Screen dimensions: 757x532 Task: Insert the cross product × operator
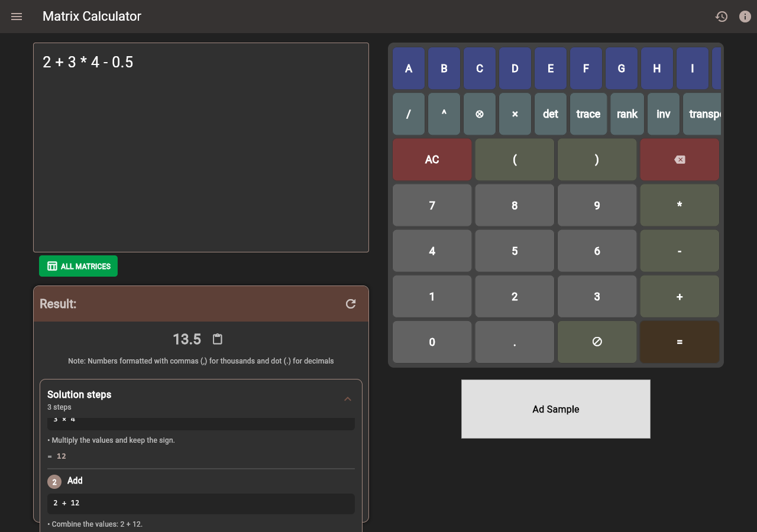(x=515, y=114)
